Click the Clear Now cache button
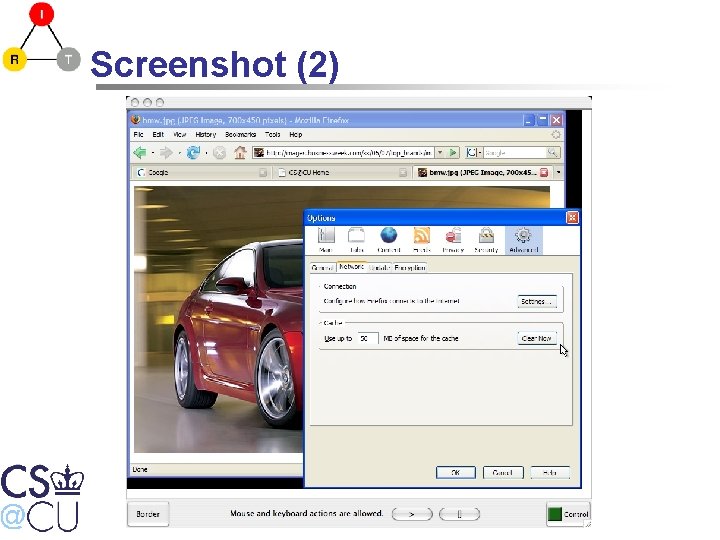Viewport: 720px width, 540px height. pyautogui.click(x=537, y=338)
